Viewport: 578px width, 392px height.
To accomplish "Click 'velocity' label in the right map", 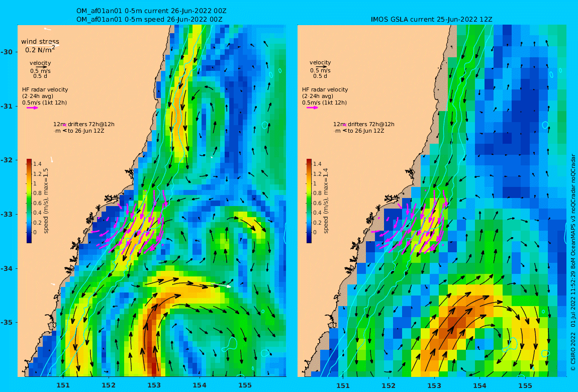I will pos(320,63).
